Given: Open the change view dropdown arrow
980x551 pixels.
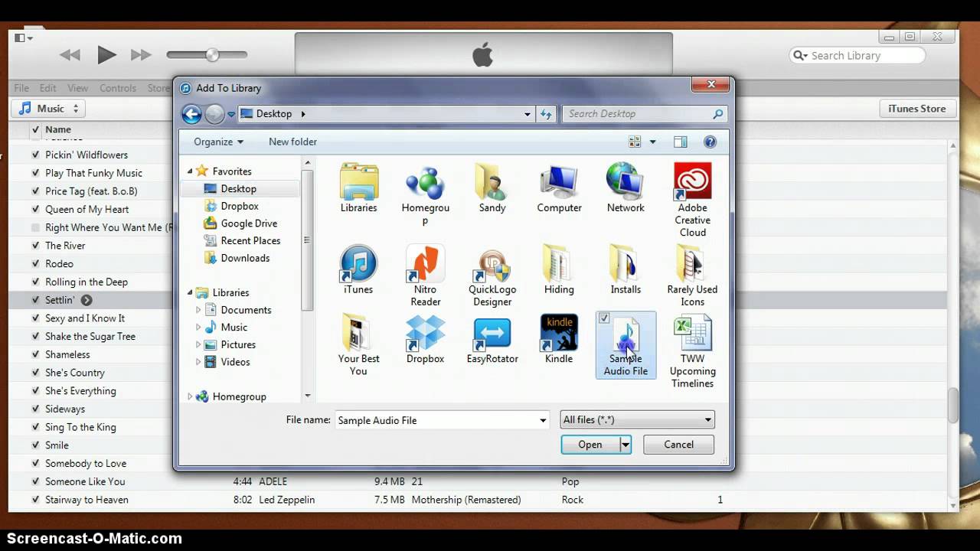Looking at the screenshot, I should (x=653, y=142).
